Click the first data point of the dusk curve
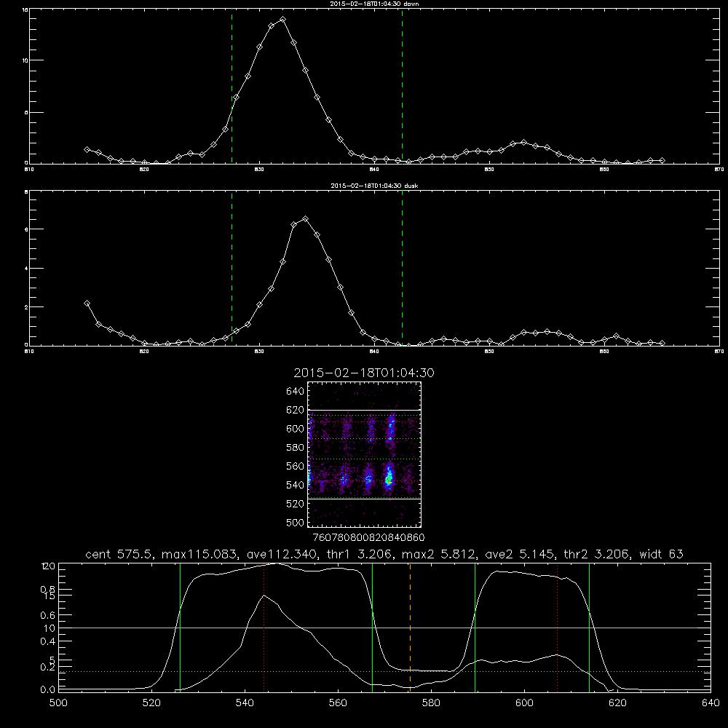This screenshot has height=728, width=728. (x=87, y=303)
